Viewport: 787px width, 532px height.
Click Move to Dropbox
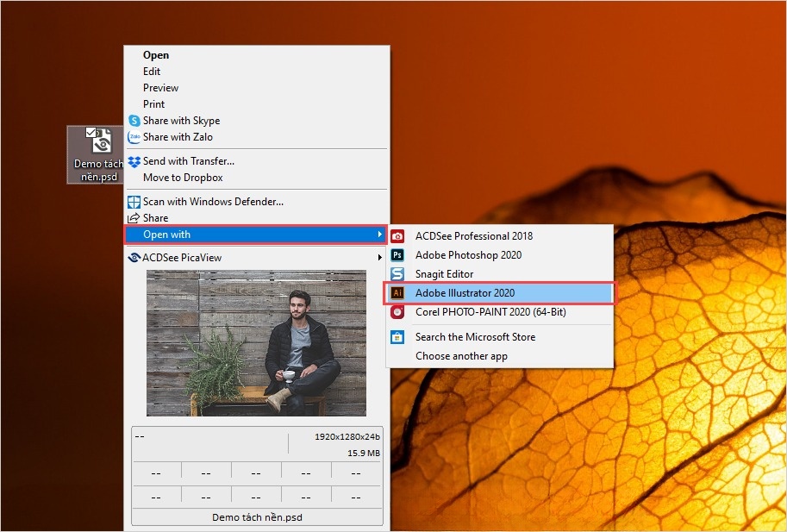[183, 178]
